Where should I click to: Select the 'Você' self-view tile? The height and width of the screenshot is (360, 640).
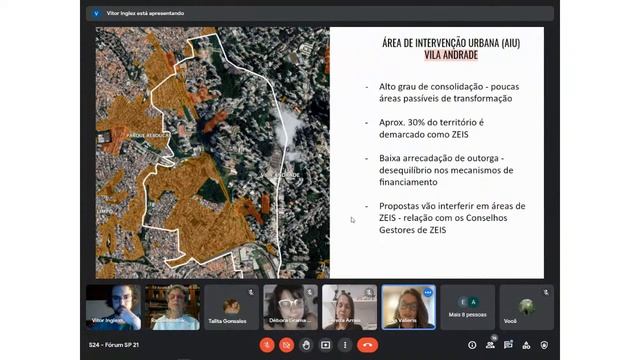point(527,307)
